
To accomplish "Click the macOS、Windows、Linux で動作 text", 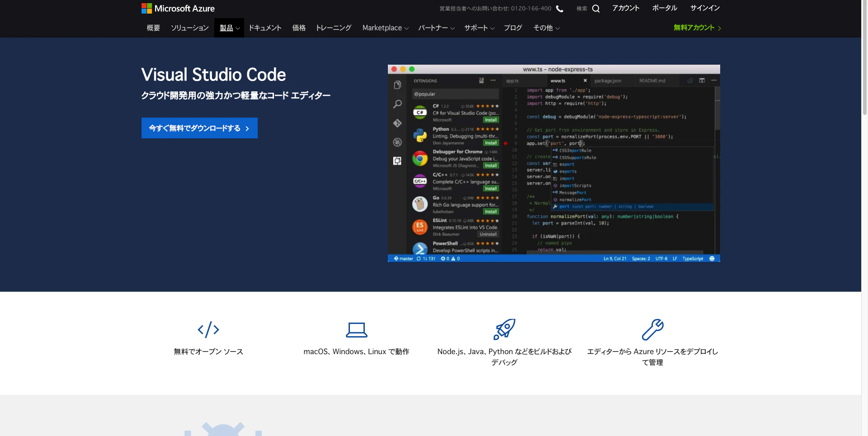I will pyautogui.click(x=356, y=351).
